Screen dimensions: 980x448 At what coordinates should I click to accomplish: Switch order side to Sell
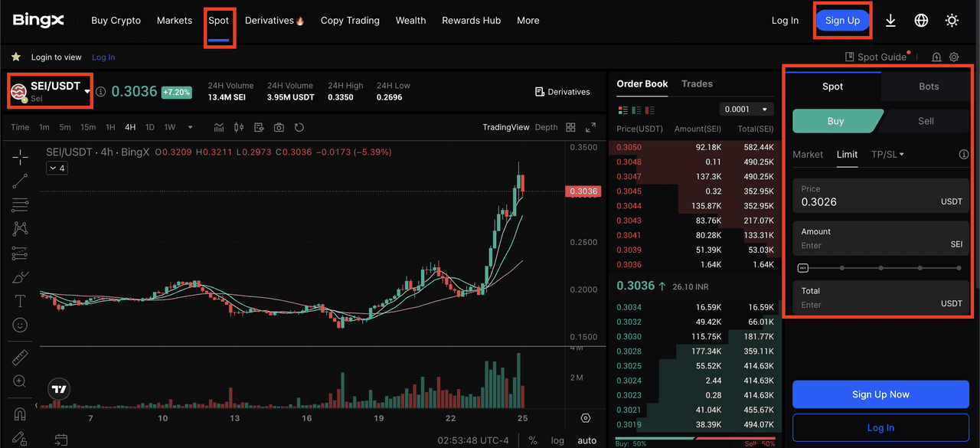(926, 121)
